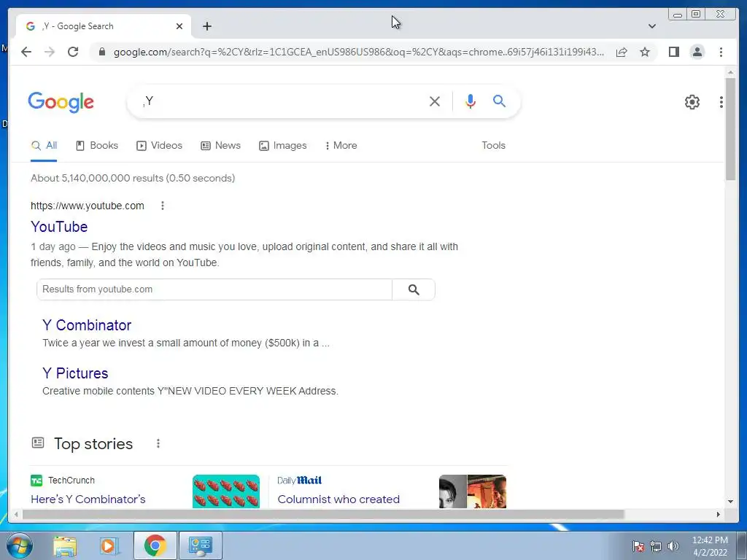Open the Y Combinator sitelink
747x560 pixels.
tap(87, 325)
